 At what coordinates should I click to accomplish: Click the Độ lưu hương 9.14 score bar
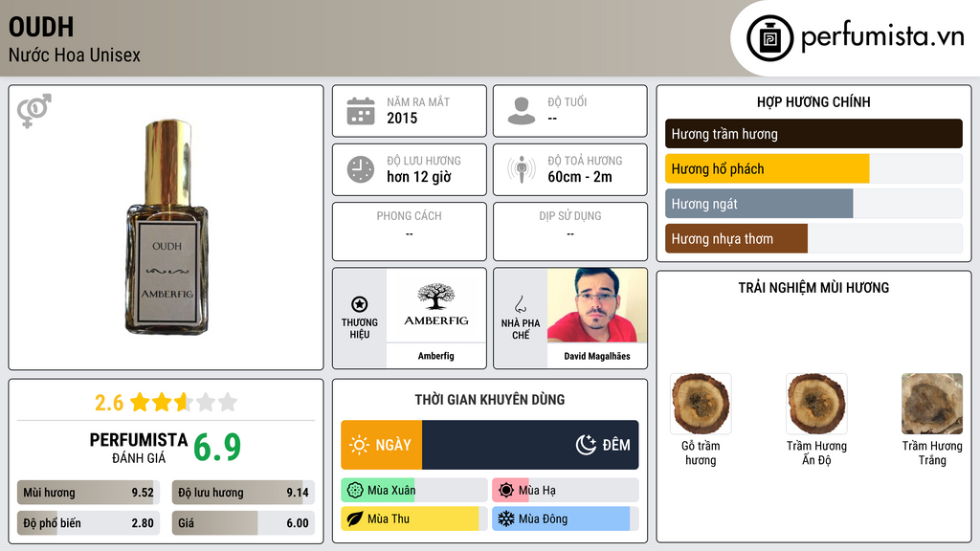(x=243, y=493)
